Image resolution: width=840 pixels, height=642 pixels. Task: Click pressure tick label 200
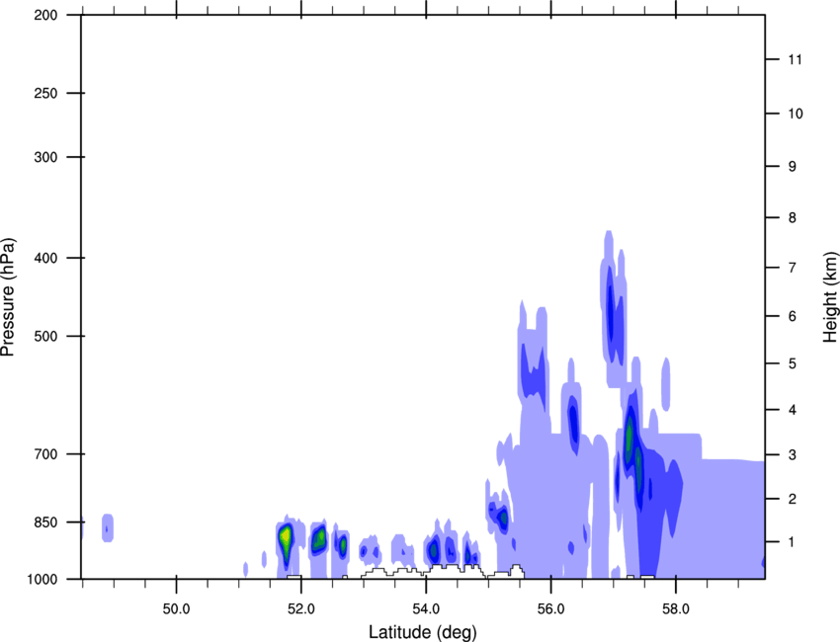[45, 15]
